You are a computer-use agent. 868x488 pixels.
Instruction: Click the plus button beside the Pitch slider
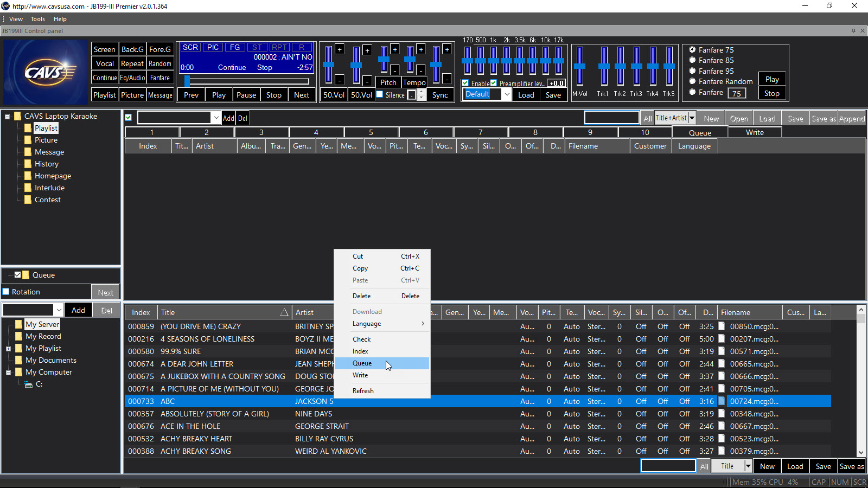click(x=395, y=49)
